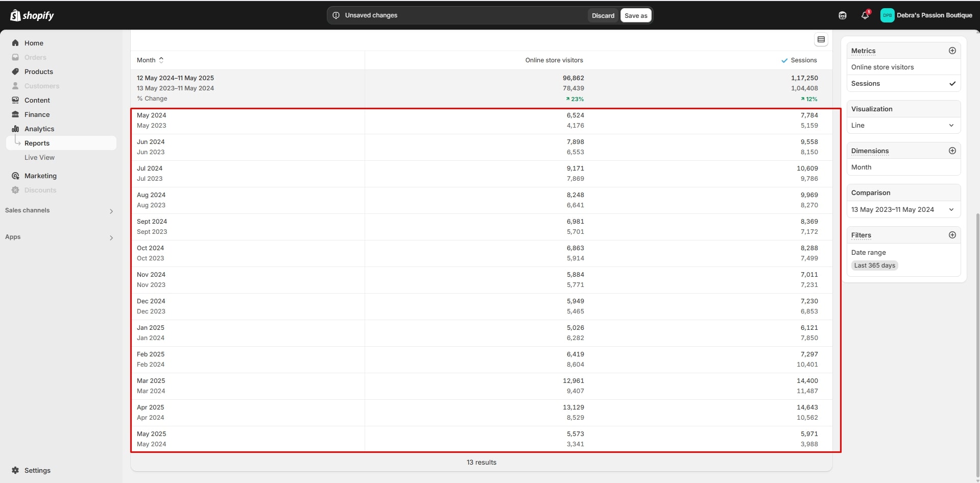
Task: Expand the Sales channels section
Action: [x=111, y=211]
